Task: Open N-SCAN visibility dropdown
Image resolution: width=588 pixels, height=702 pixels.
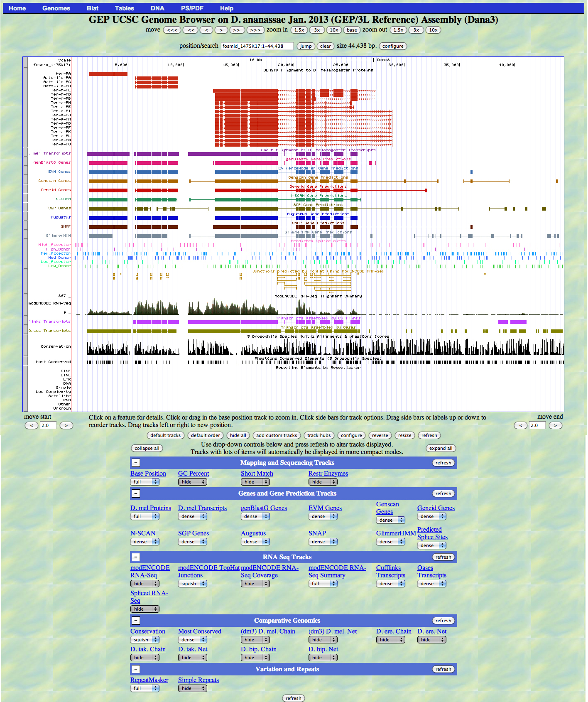Action: point(145,542)
